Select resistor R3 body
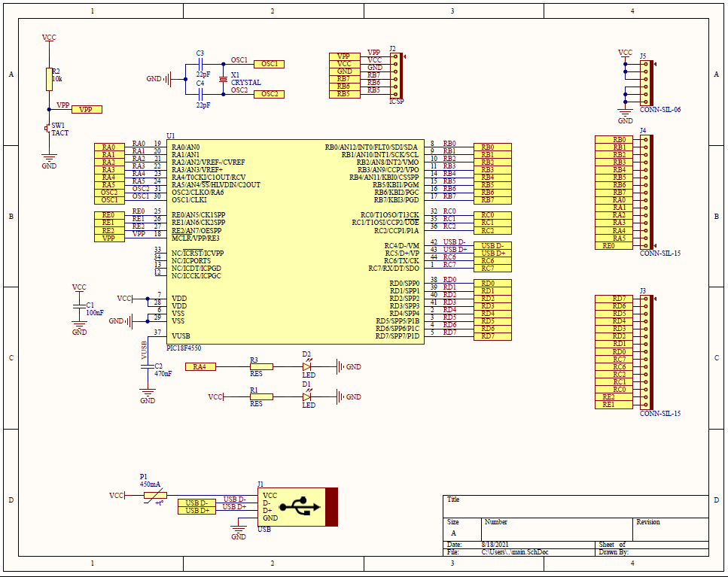This screenshot has width=728, height=577. tap(261, 366)
